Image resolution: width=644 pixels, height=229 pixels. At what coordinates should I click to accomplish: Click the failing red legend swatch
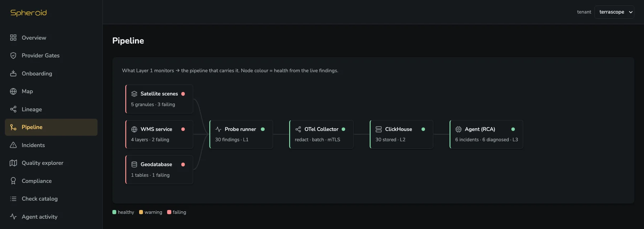pos(169,212)
